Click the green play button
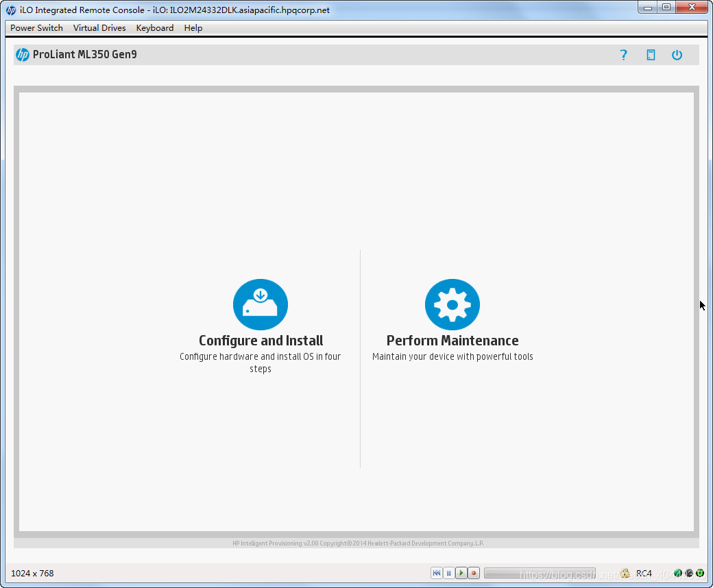The height and width of the screenshot is (588, 713). [x=461, y=573]
